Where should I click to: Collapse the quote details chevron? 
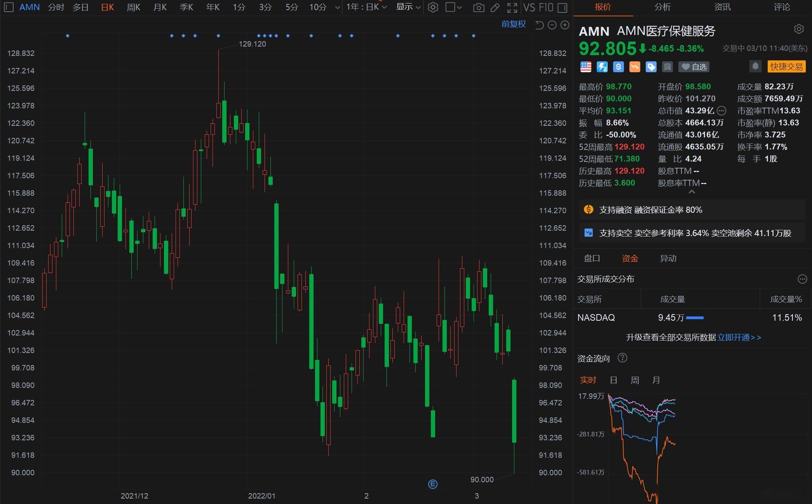pyautogui.click(x=692, y=192)
